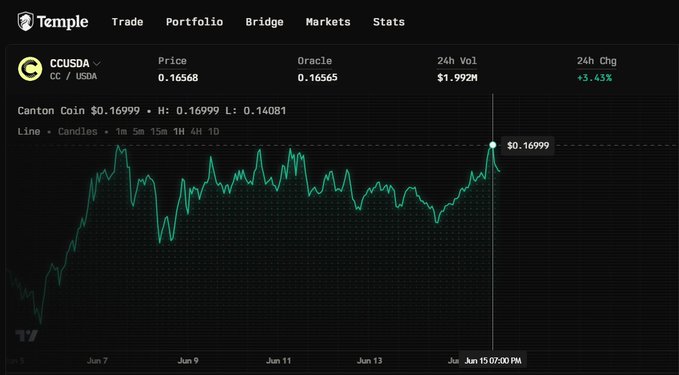Click the $0.16999 price tooltip label

point(528,145)
